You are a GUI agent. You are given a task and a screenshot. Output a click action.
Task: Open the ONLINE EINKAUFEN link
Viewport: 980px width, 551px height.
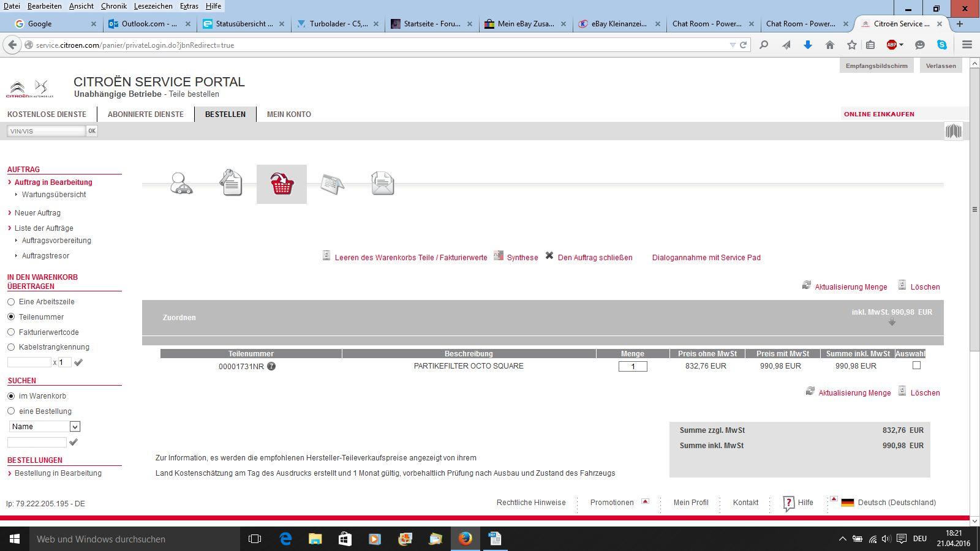coord(879,114)
